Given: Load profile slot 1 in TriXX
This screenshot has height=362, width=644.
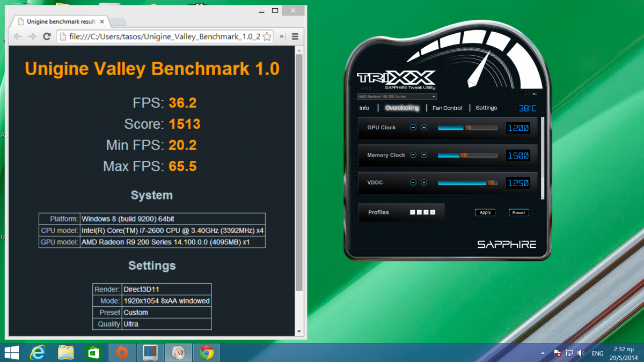Looking at the screenshot, I should (412, 212).
